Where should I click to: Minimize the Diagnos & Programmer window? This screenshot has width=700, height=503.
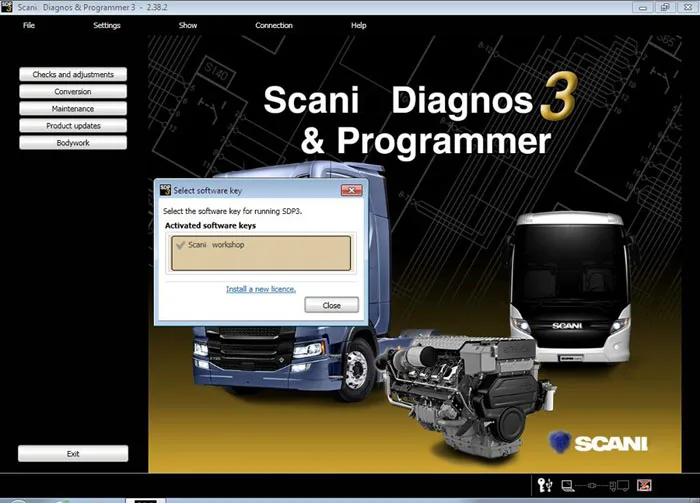[643, 8]
